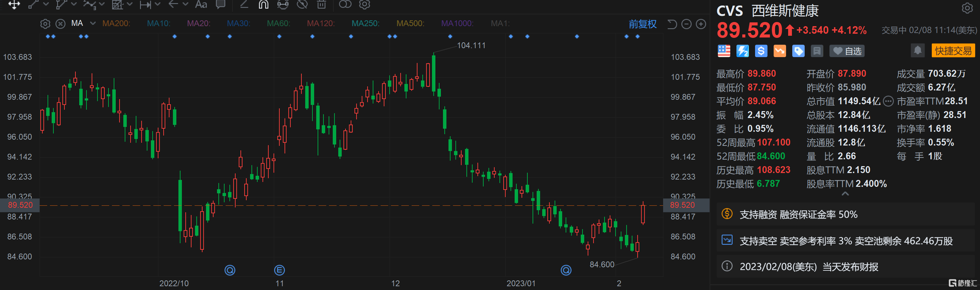Enable the magnet snap tool

pos(263,4)
